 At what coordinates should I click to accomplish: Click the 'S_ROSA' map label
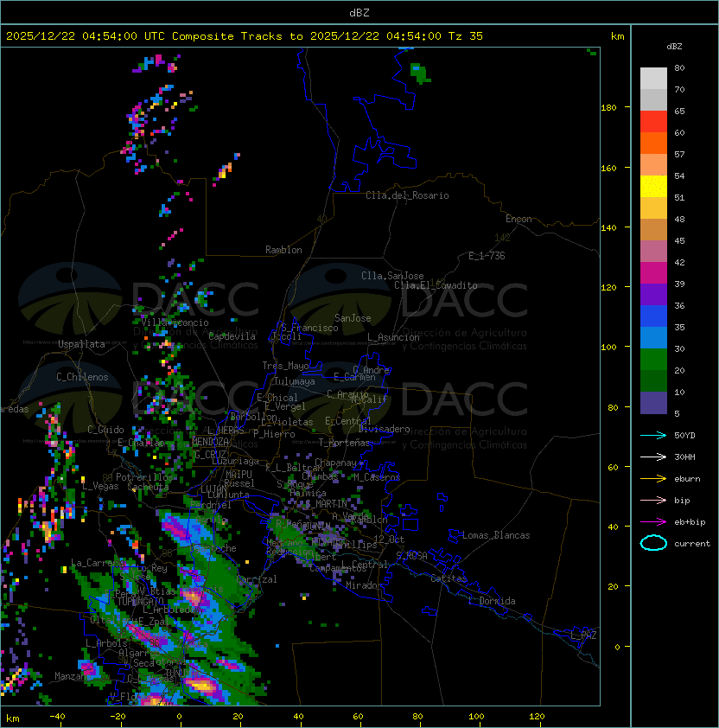pyautogui.click(x=411, y=556)
